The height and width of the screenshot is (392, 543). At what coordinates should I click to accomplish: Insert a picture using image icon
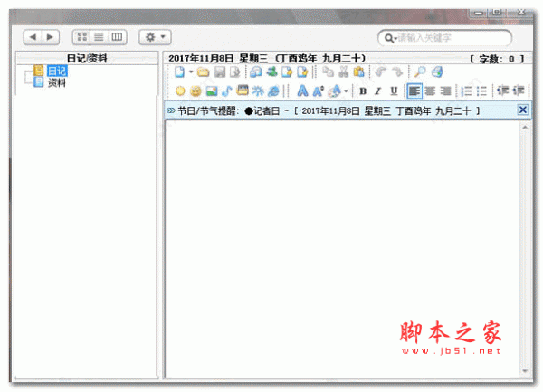point(211,91)
